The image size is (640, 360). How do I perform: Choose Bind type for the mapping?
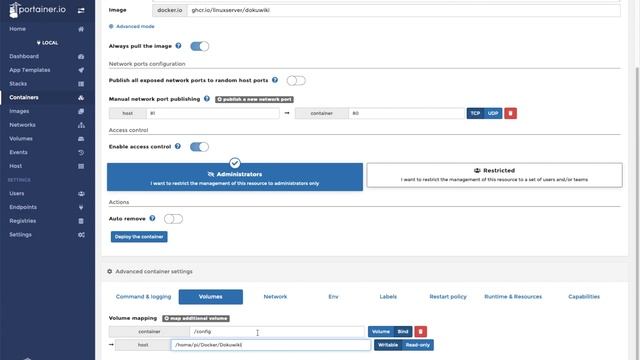tap(403, 331)
